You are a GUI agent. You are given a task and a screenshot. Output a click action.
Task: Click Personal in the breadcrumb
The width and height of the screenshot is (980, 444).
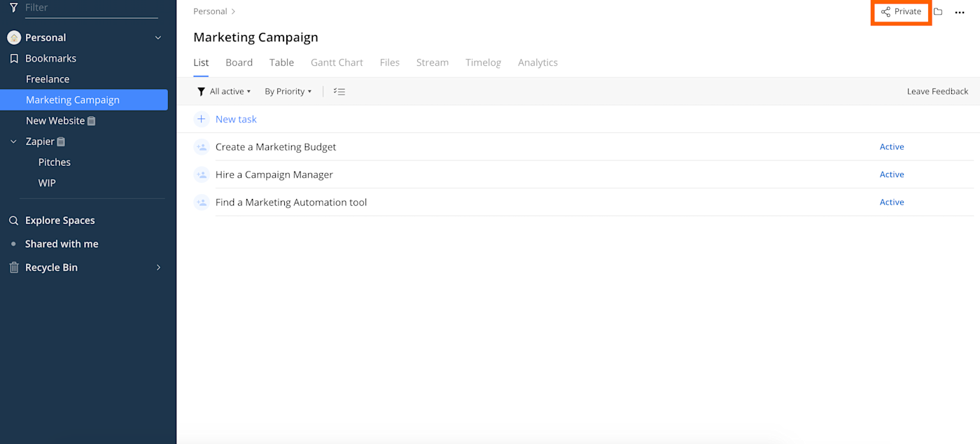pyautogui.click(x=210, y=12)
